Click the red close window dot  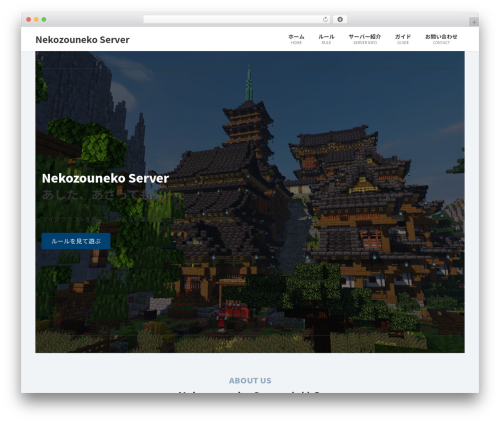(x=29, y=19)
